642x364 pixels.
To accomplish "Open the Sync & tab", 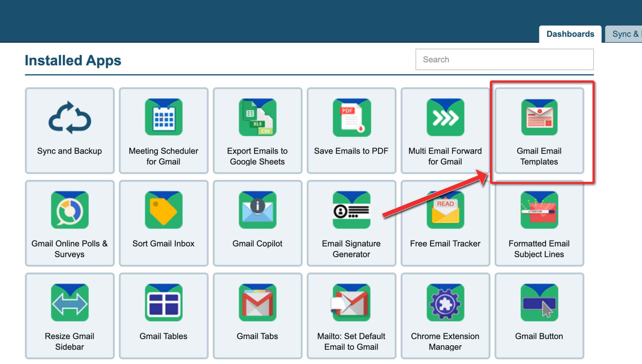I will tap(624, 34).
